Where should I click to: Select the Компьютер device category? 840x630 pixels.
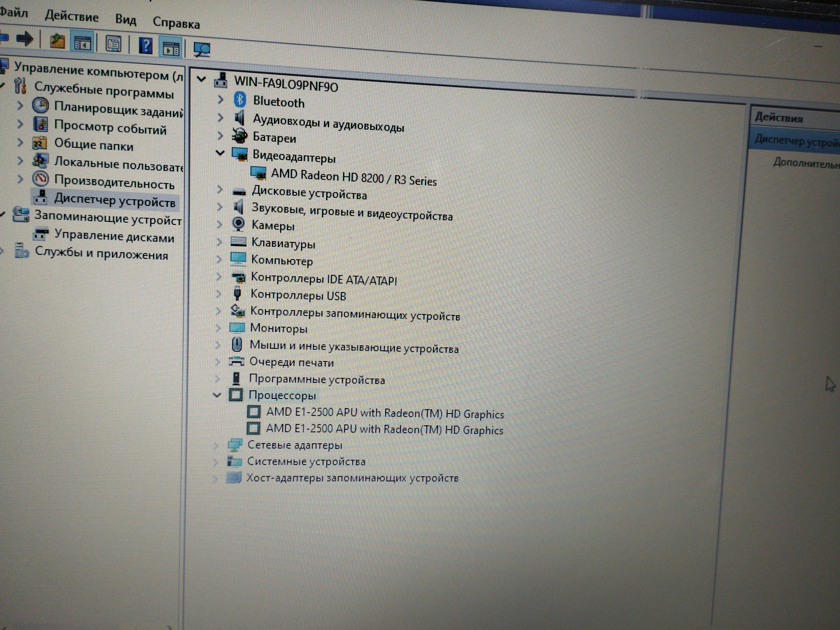coord(282,261)
